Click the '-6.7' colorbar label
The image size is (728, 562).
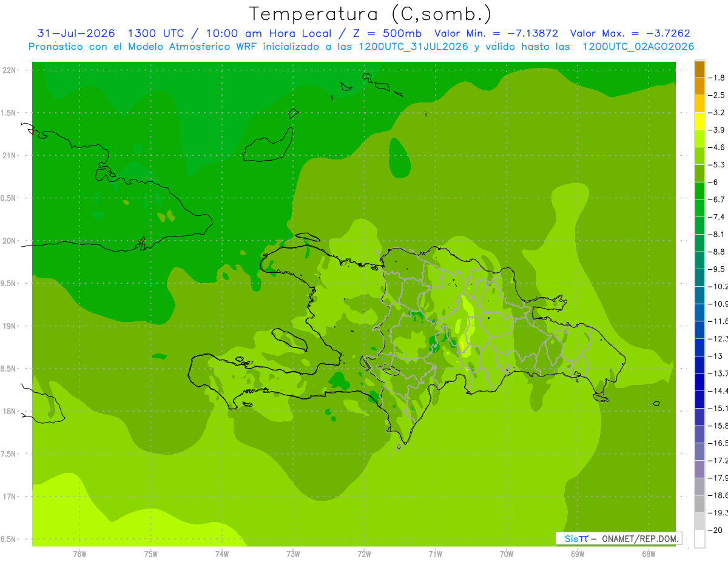pyautogui.click(x=716, y=199)
